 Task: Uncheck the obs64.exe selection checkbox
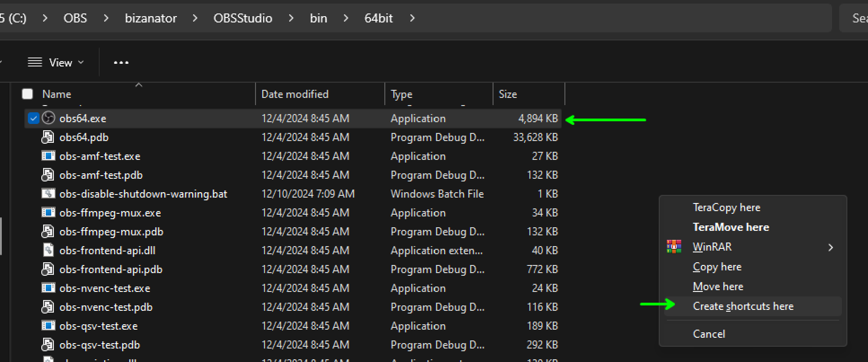pyautogui.click(x=33, y=118)
